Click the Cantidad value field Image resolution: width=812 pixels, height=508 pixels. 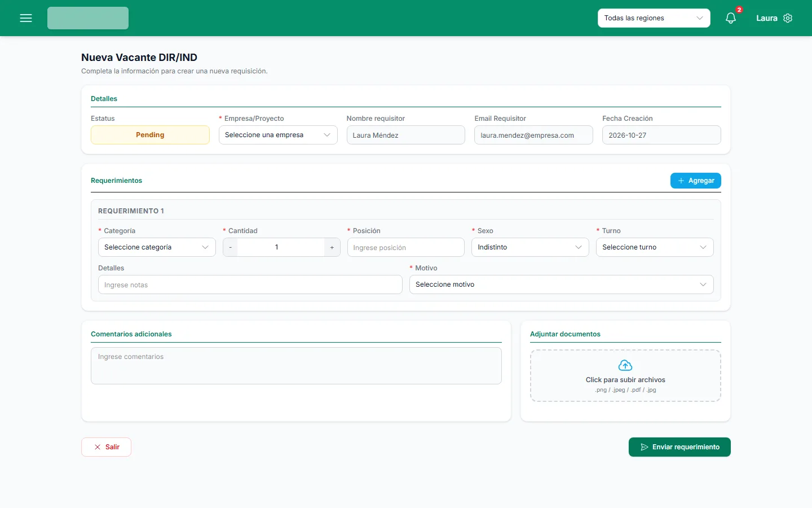click(x=281, y=247)
